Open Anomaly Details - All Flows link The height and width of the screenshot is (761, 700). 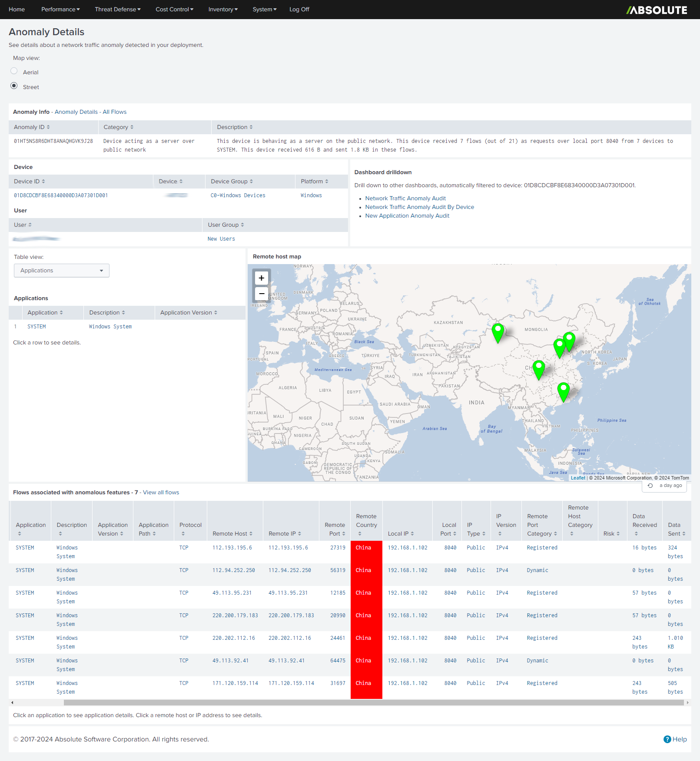click(x=90, y=112)
